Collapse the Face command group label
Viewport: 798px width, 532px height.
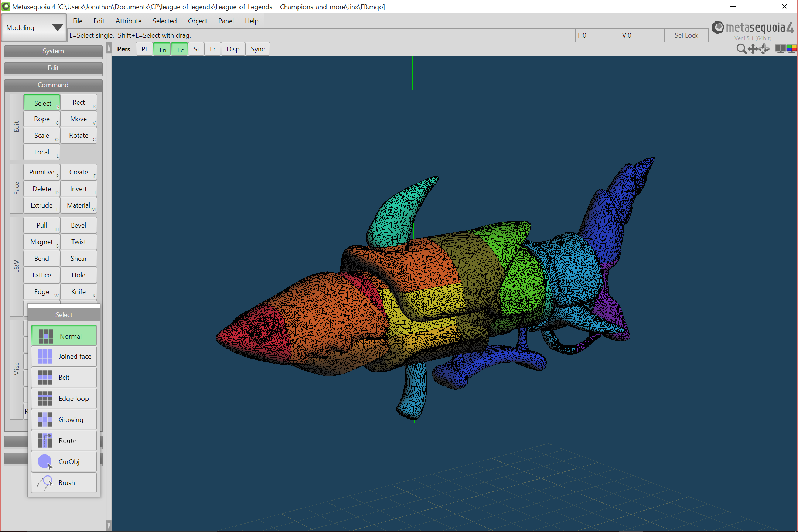click(17, 188)
